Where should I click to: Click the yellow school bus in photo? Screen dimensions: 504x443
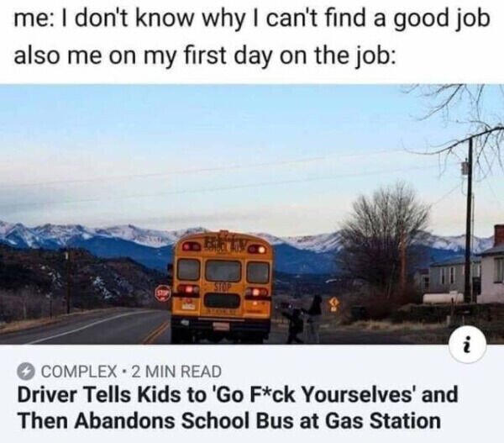[x=222, y=287]
